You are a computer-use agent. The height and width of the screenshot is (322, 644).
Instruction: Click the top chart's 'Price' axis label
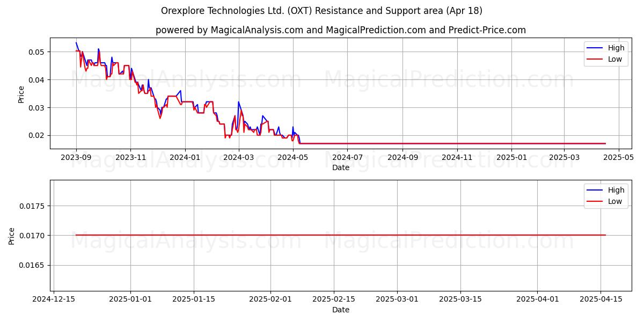(21, 94)
